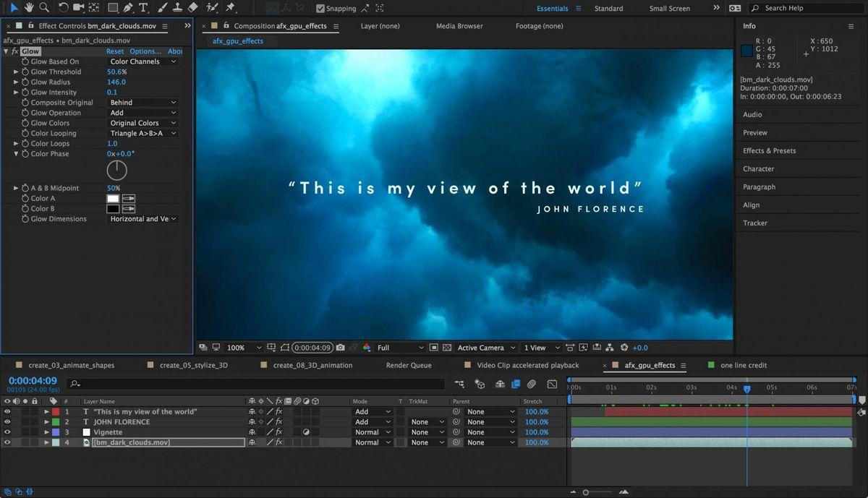Open the Effects & Presets panel

769,151
